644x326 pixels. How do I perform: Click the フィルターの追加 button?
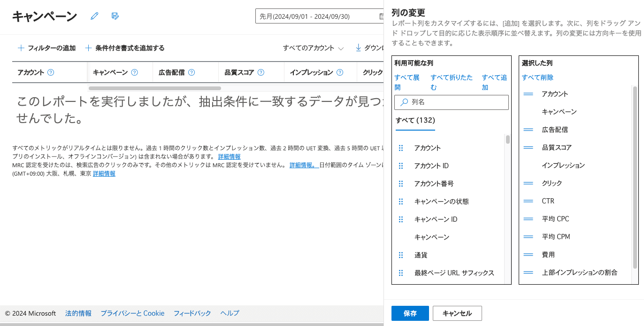tap(46, 48)
